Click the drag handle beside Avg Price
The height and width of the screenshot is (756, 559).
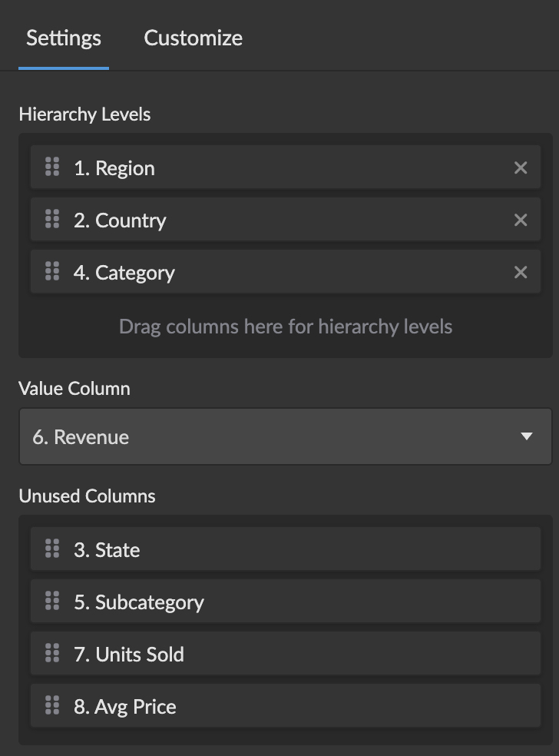[52, 706]
